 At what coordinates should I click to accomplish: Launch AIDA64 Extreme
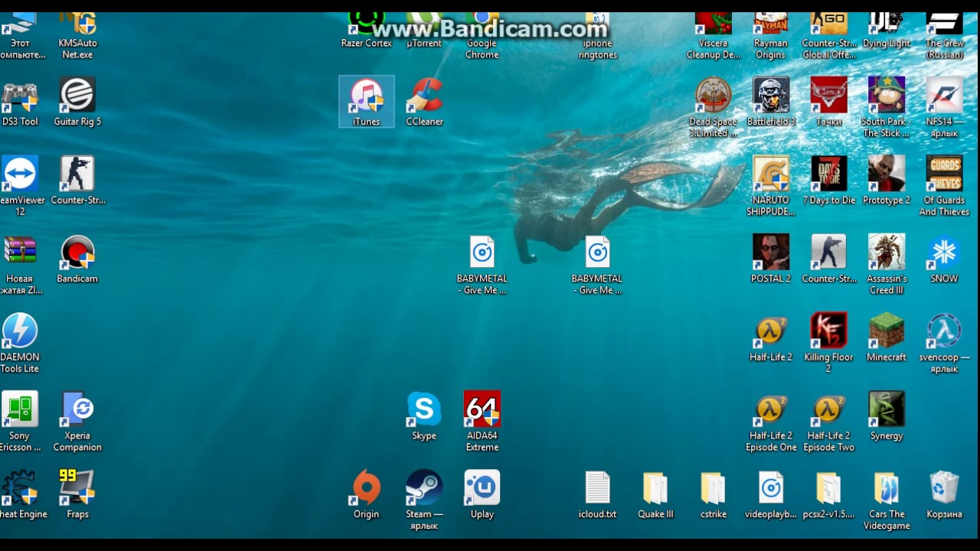(482, 409)
